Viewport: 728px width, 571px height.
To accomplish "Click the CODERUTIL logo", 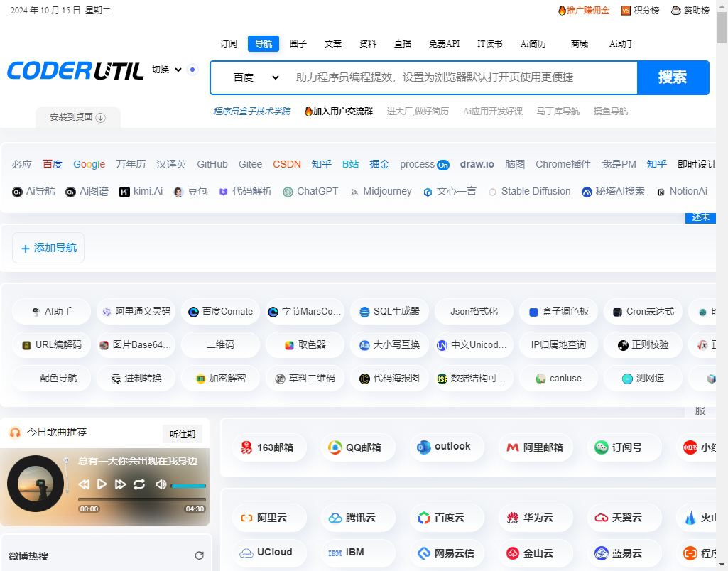I will (x=75, y=71).
